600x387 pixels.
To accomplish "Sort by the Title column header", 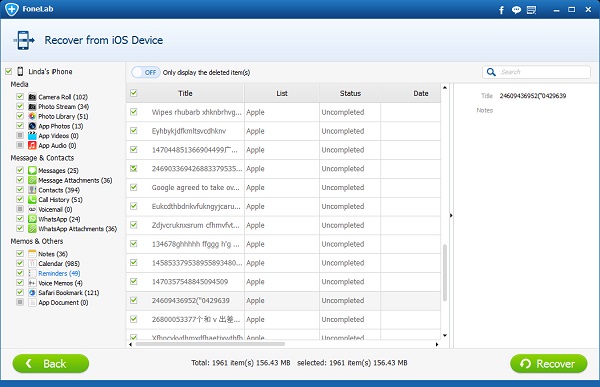I will pos(185,93).
